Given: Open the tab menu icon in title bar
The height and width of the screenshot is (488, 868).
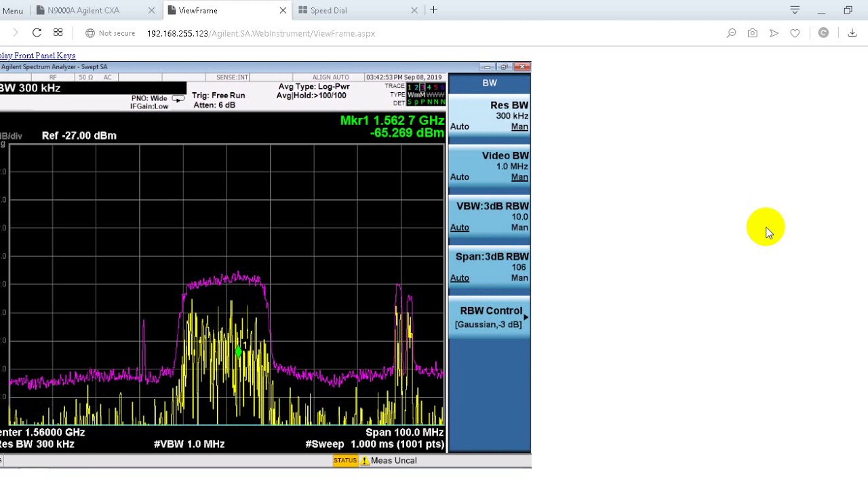Looking at the screenshot, I should coord(795,10).
